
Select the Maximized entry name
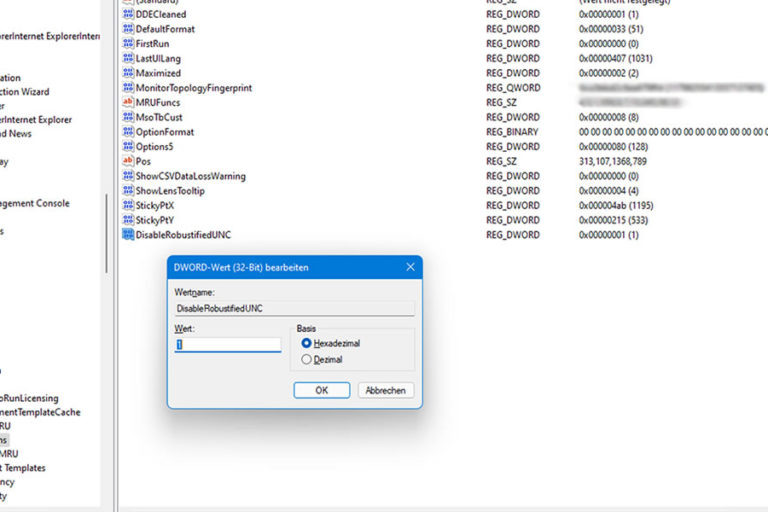pos(158,73)
